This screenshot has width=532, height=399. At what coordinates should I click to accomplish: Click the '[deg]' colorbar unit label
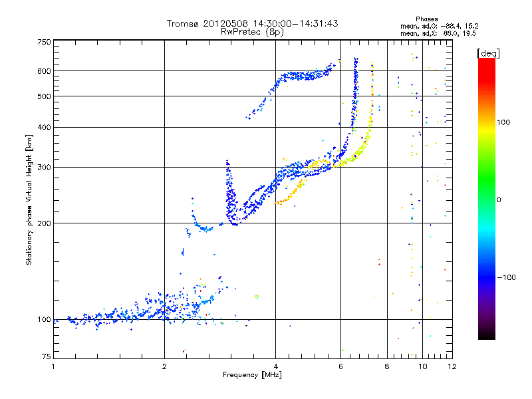click(x=488, y=53)
